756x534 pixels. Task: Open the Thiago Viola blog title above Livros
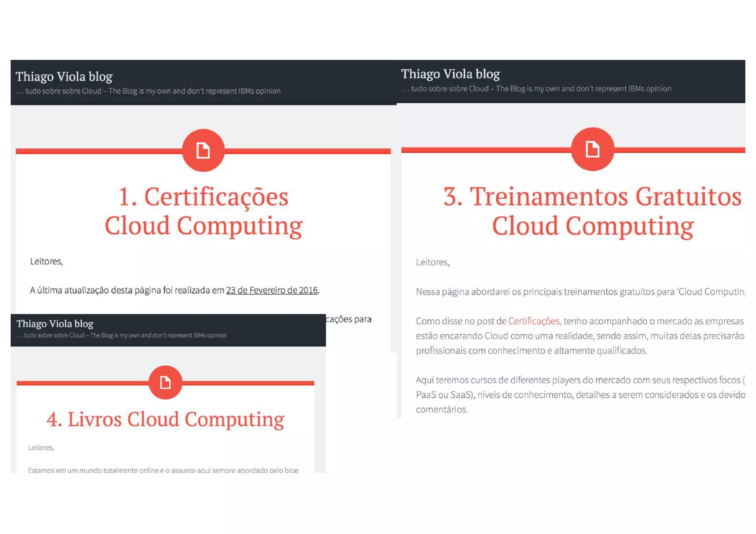(x=55, y=324)
